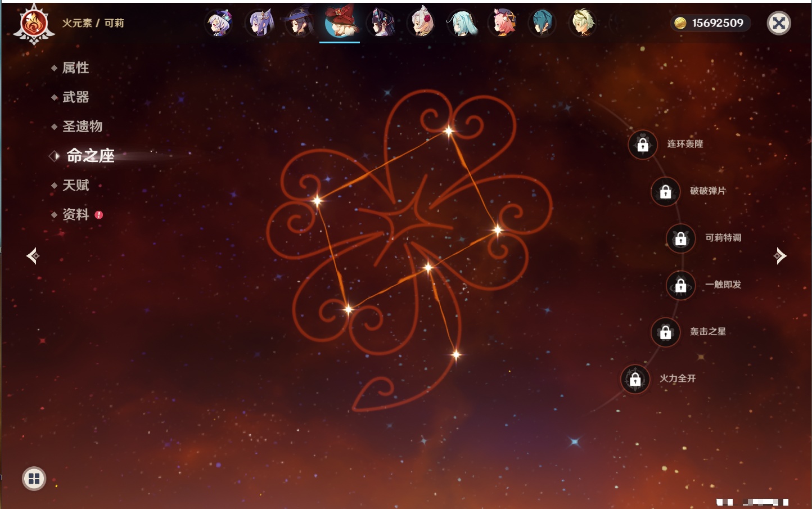The height and width of the screenshot is (509, 812).
Task: Click the 破破弹片 constellation label
Action: point(708,191)
